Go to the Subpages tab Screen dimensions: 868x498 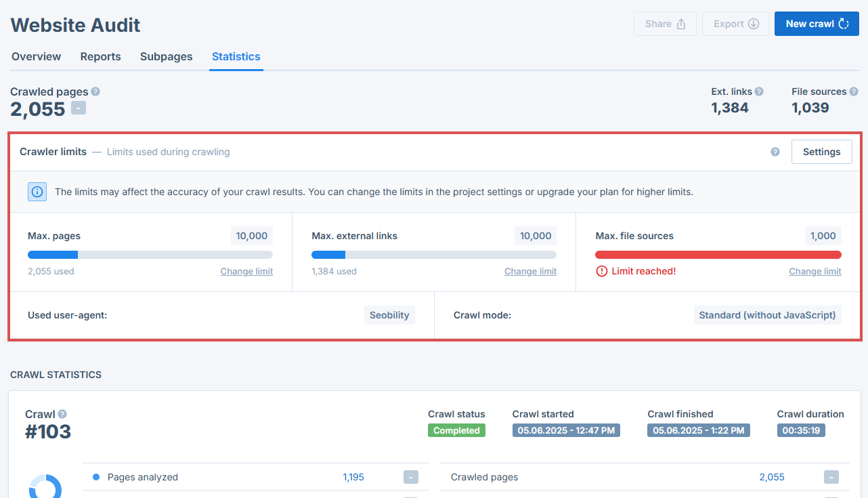(x=166, y=57)
